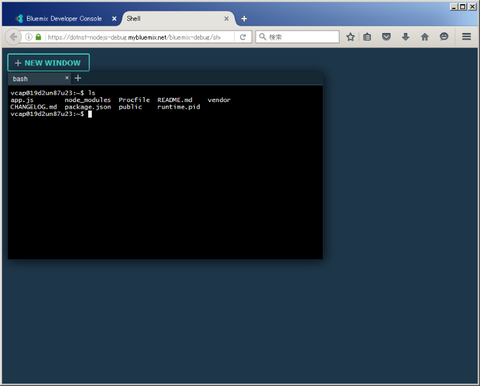Click node_modules in terminal listing
This screenshot has height=386, width=480.
(x=88, y=100)
